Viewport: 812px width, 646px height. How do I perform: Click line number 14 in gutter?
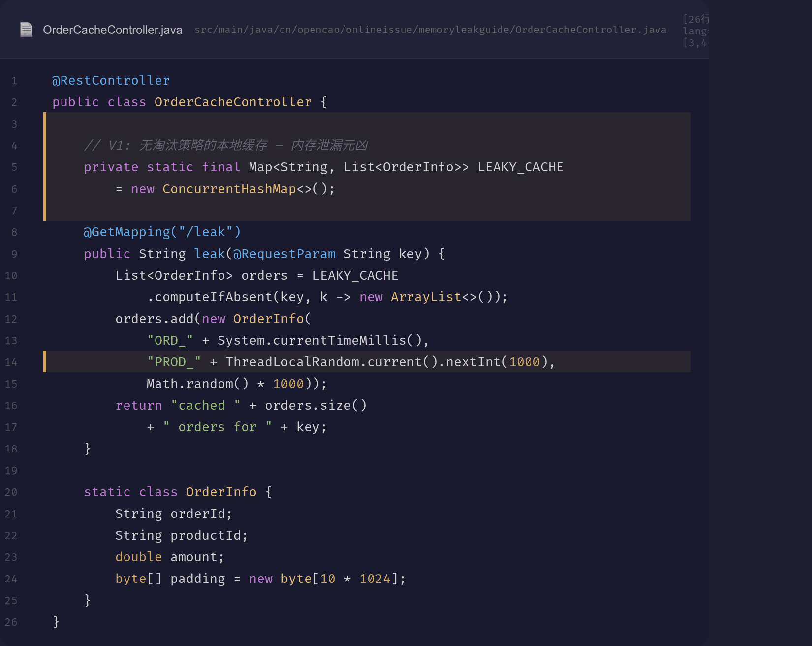tap(11, 362)
